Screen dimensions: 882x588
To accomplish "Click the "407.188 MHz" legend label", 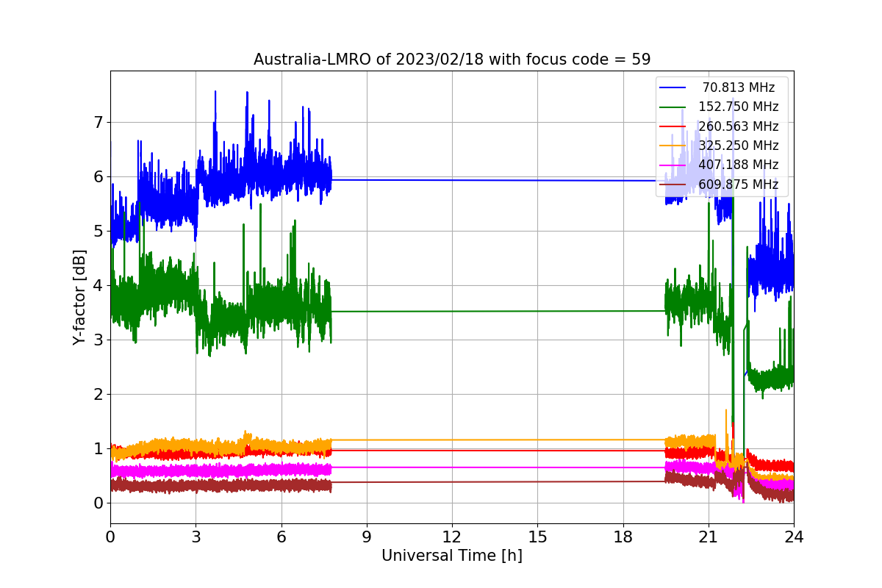I will pos(739,165).
